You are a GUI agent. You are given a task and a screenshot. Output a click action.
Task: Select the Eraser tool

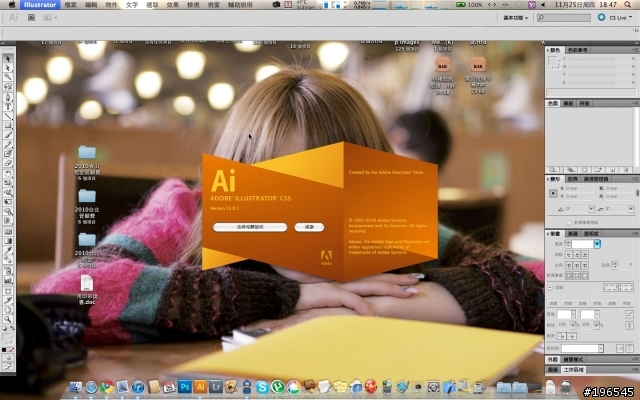8,163
